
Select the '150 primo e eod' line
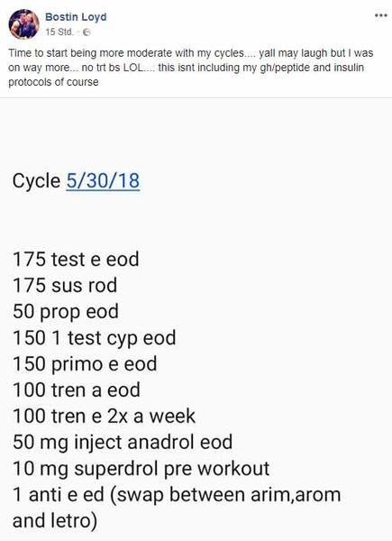(x=85, y=364)
